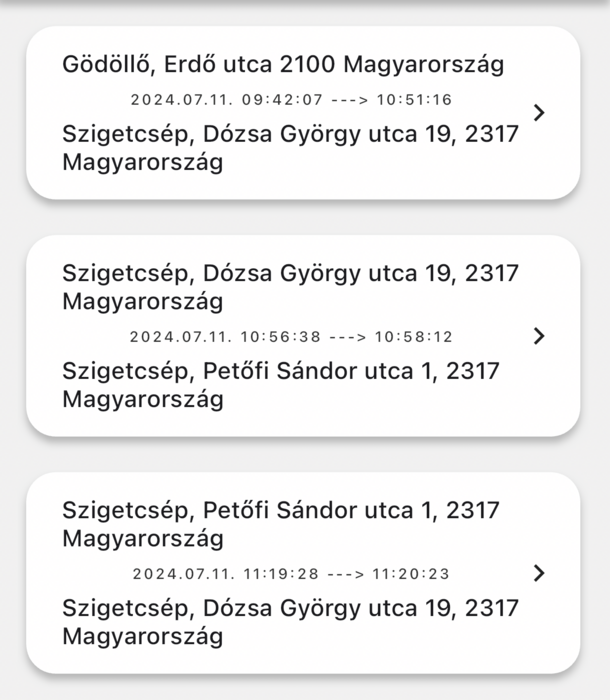Click the arrow between 09:42:07 and 10:51:16
Screen dimensions: 610x700
pos(350,100)
